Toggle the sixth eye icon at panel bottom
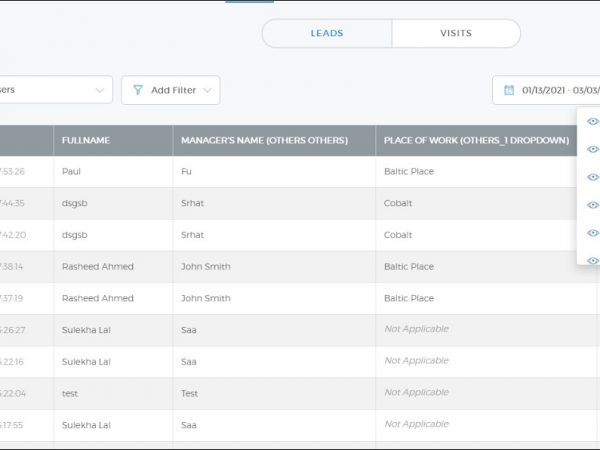 (x=592, y=260)
